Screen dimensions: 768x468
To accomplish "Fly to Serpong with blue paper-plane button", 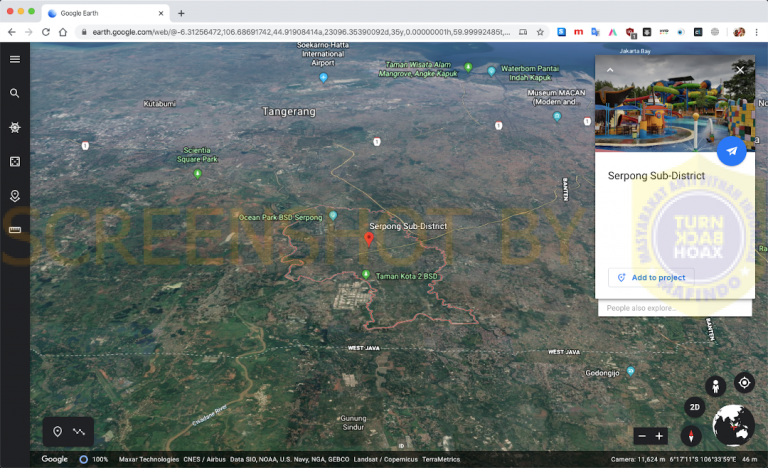I will point(731,151).
